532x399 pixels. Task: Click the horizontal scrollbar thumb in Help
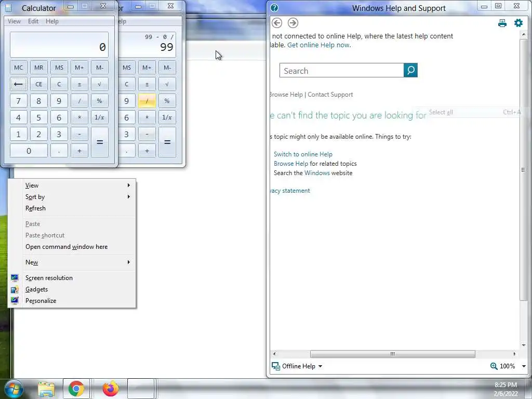pyautogui.click(x=393, y=354)
